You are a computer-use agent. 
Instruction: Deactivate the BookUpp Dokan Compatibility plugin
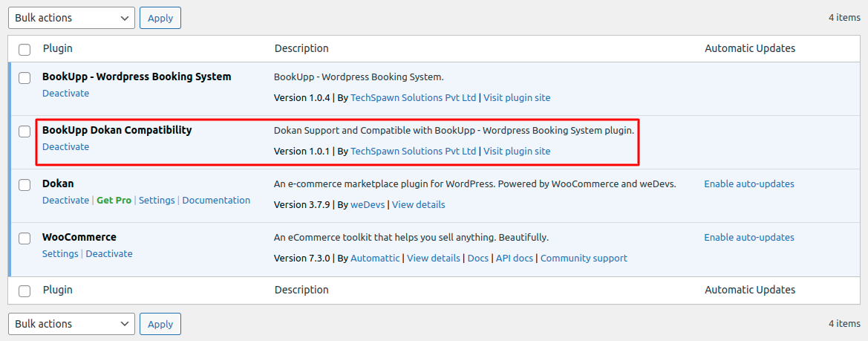click(65, 147)
